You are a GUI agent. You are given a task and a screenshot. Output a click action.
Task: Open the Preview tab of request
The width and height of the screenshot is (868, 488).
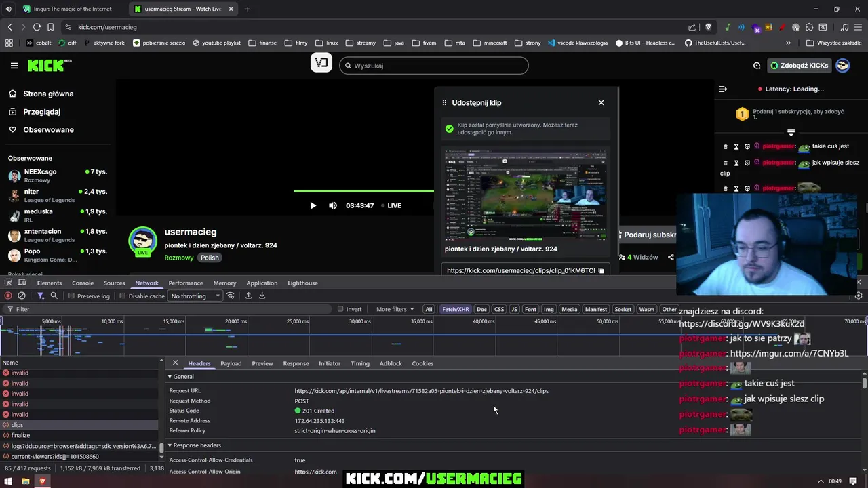262,363
